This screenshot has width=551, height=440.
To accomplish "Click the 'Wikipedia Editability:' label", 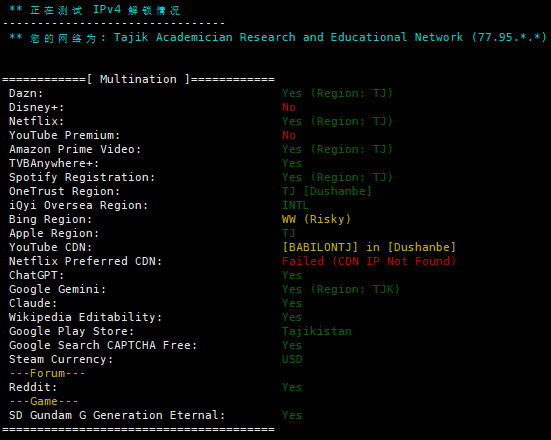I will click(x=85, y=317).
